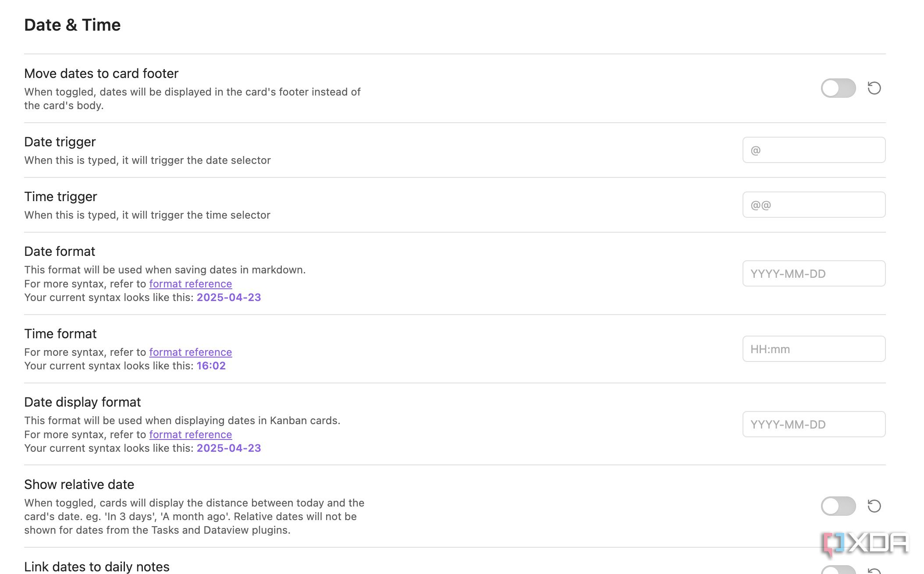Viewport: 924px width, 574px height.
Task: Reset Show relative date to default
Action: pos(874,506)
